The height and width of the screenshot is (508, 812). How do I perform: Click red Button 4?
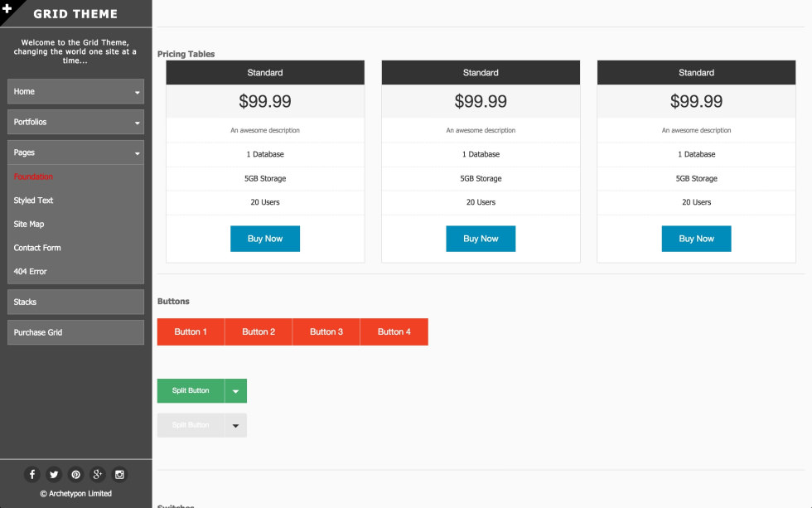pyautogui.click(x=394, y=332)
